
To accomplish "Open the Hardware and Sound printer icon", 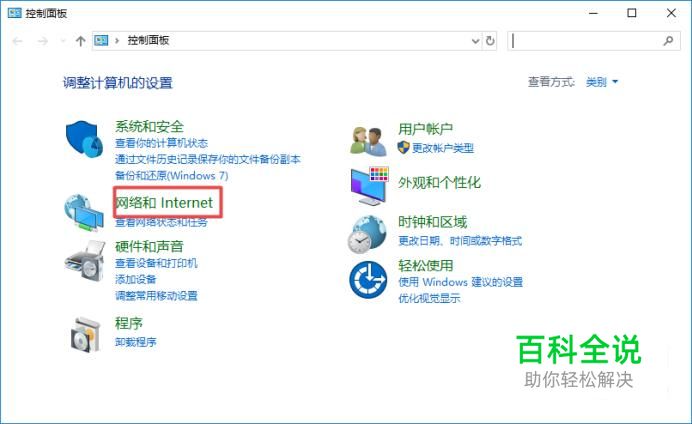I will [85, 260].
